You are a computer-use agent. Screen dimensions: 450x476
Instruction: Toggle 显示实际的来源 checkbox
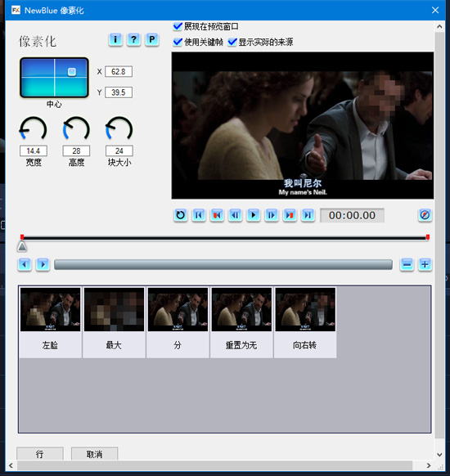pyautogui.click(x=232, y=42)
